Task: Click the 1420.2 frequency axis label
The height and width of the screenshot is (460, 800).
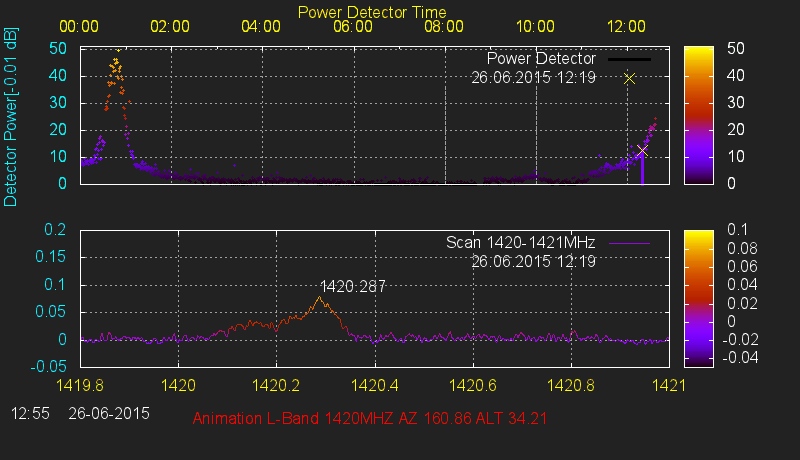Action: point(277,386)
